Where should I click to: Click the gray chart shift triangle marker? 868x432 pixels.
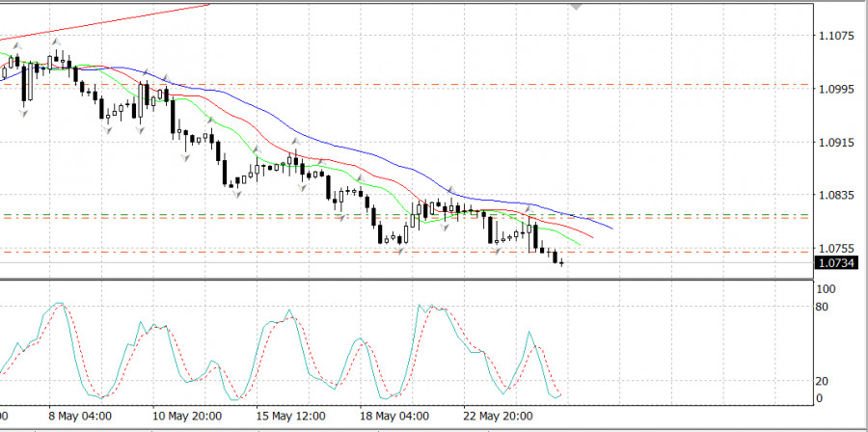[577, 6]
